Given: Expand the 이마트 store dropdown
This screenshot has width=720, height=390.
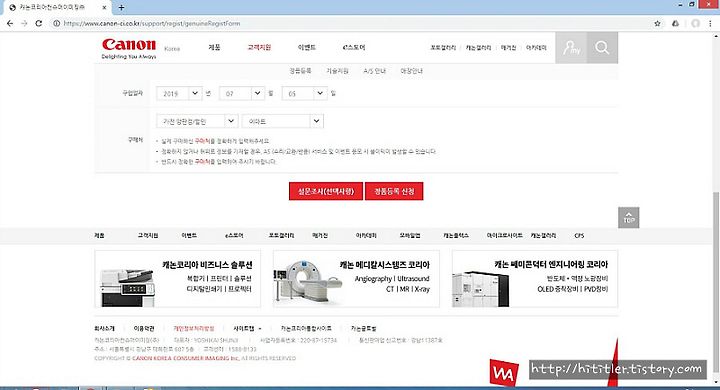Looking at the screenshot, I should 283,121.
